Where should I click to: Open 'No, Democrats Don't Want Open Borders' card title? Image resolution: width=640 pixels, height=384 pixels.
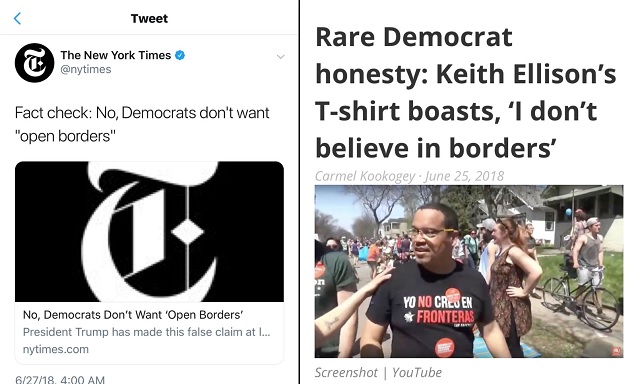point(133,315)
